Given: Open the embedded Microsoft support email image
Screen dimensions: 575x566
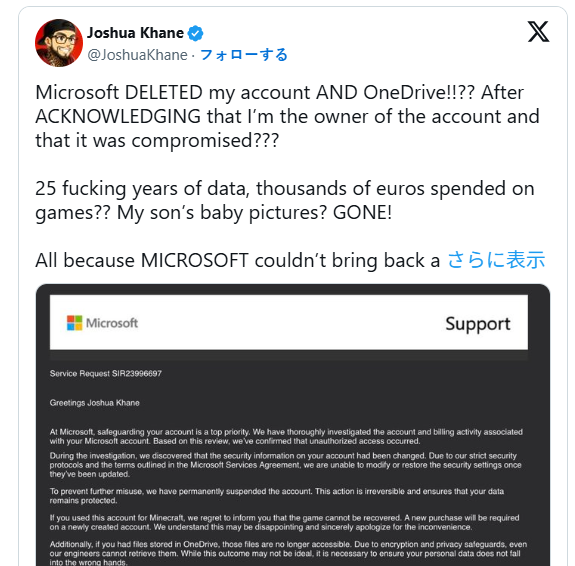Looking at the screenshot, I should click(x=293, y=425).
